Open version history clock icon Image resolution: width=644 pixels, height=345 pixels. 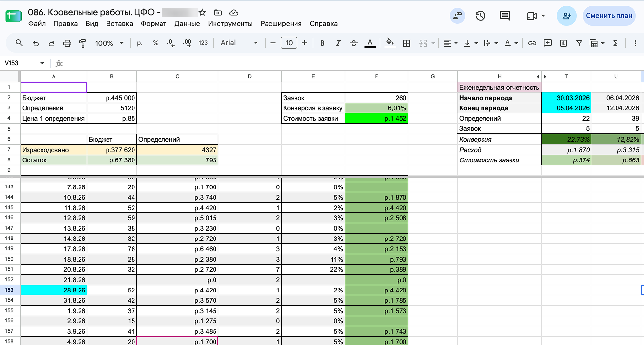click(481, 16)
